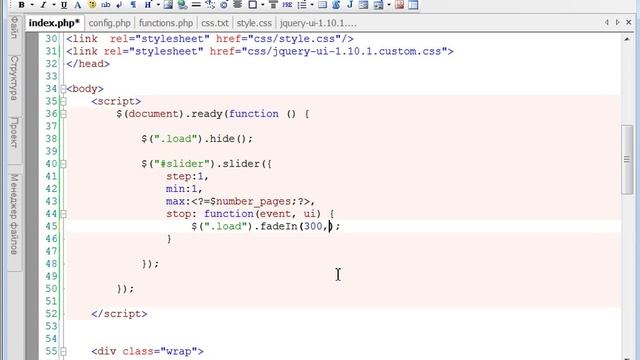Click the square box icon
The width and height of the screenshot is (640, 360).
[x=253, y=5]
